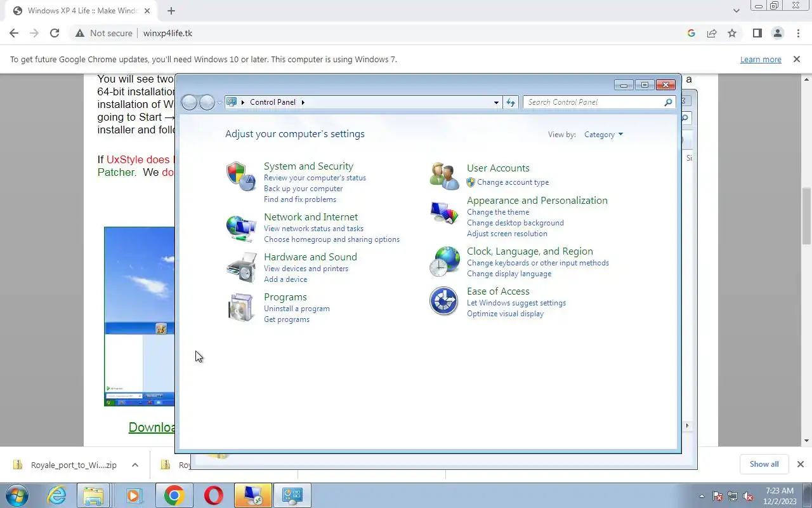Open the address bar history dropdown
The width and height of the screenshot is (812, 508).
(496, 102)
